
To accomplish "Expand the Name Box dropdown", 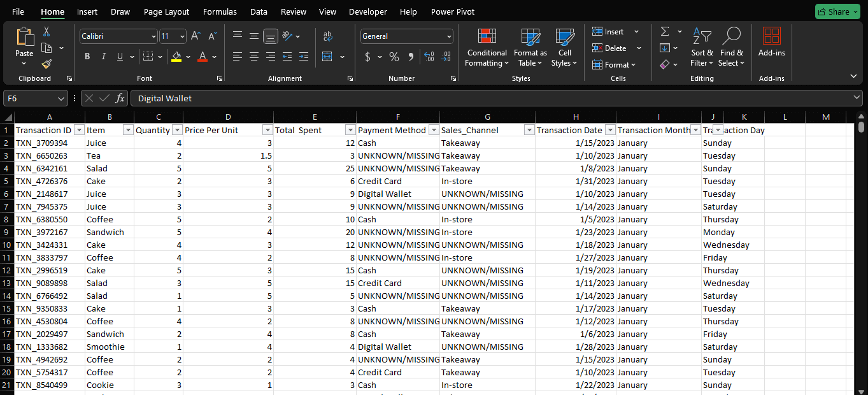I will pos(61,98).
